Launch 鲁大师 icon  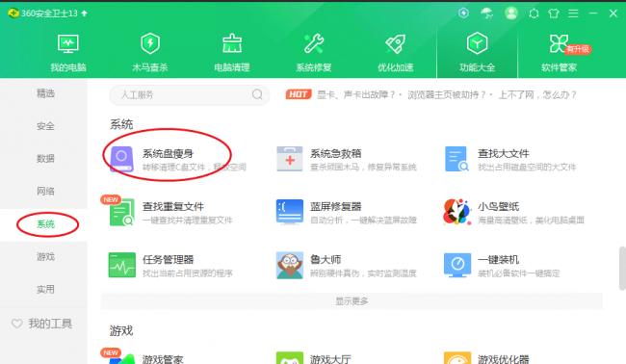[x=290, y=265]
